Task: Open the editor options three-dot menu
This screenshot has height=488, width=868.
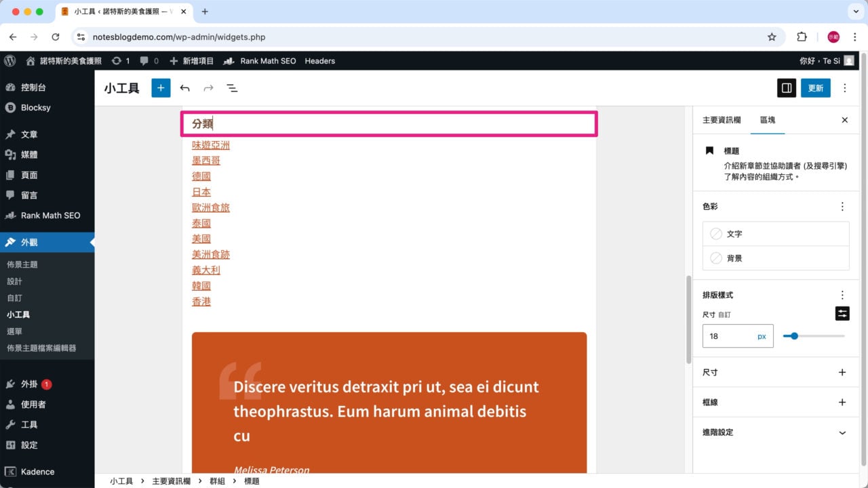Action: pos(844,87)
